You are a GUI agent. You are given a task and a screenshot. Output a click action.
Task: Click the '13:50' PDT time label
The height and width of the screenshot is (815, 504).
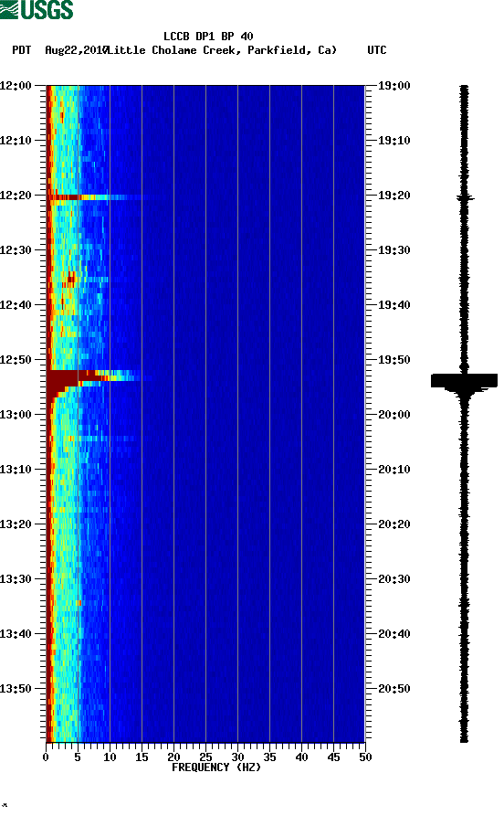(16, 689)
